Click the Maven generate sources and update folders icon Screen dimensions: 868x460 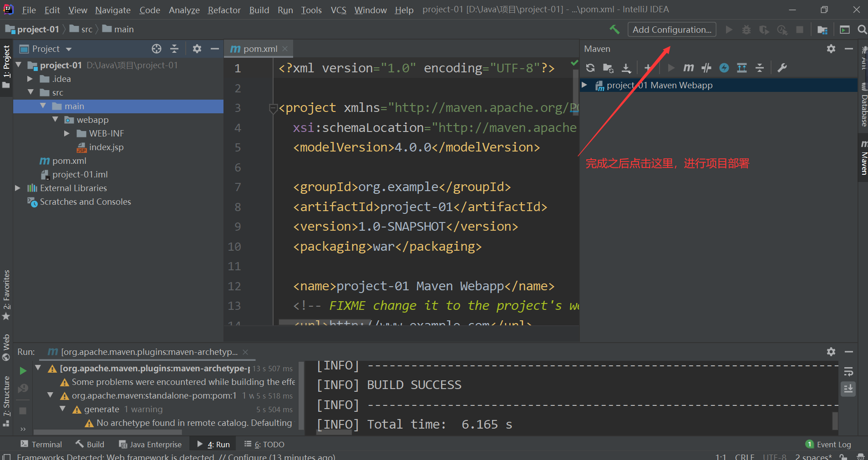[608, 68]
